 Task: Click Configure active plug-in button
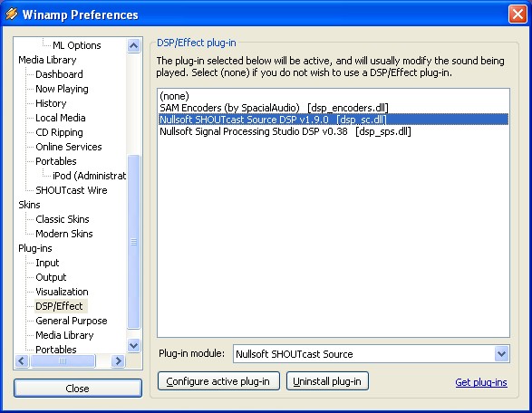pos(218,381)
